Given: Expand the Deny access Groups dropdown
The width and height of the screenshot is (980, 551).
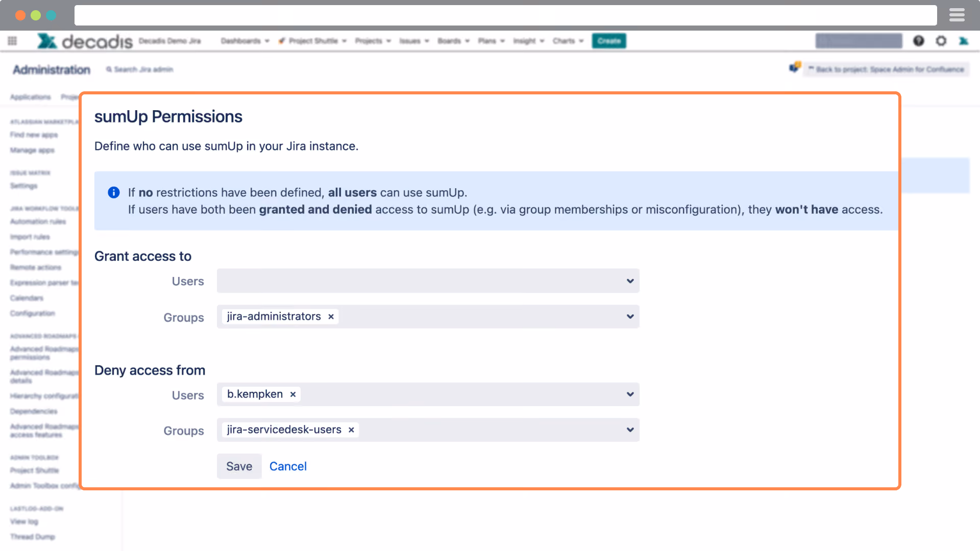Looking at the screenshot, I should (x=630, y=430).
